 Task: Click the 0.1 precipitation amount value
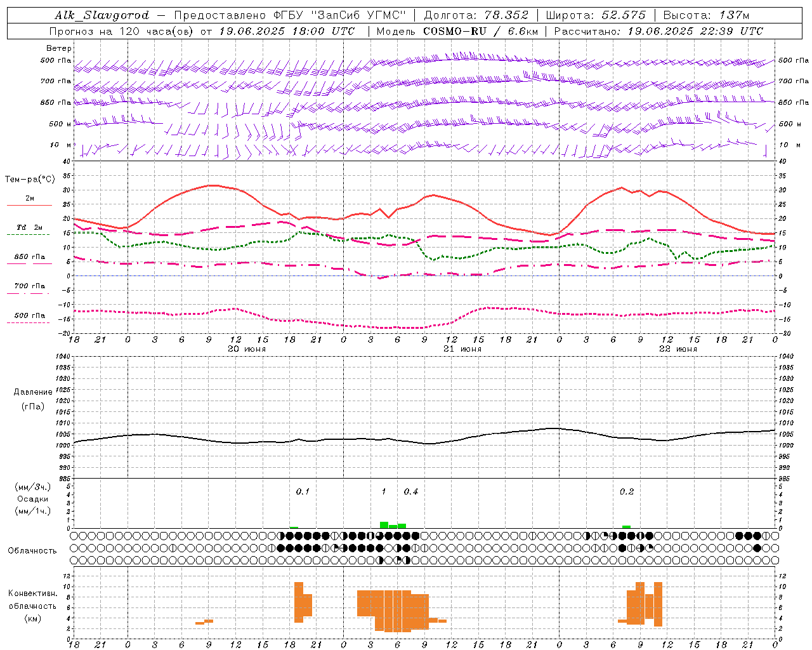point(303,491)
